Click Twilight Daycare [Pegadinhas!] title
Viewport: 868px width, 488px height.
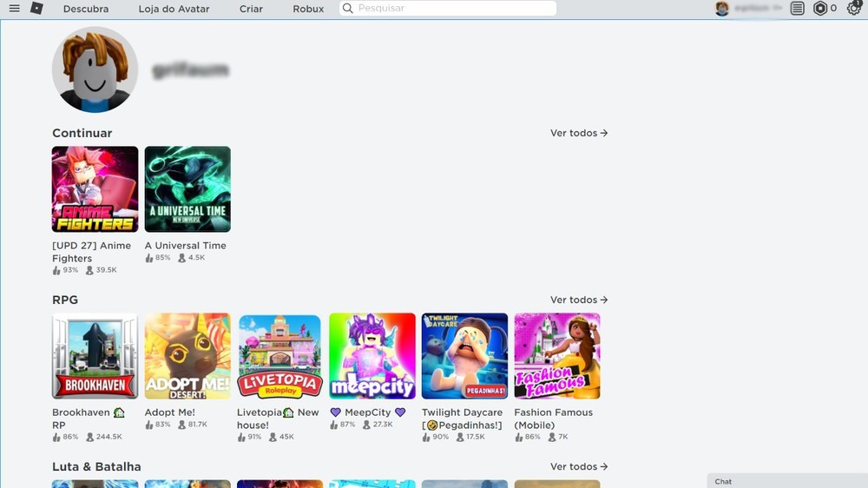click(463, 419)
